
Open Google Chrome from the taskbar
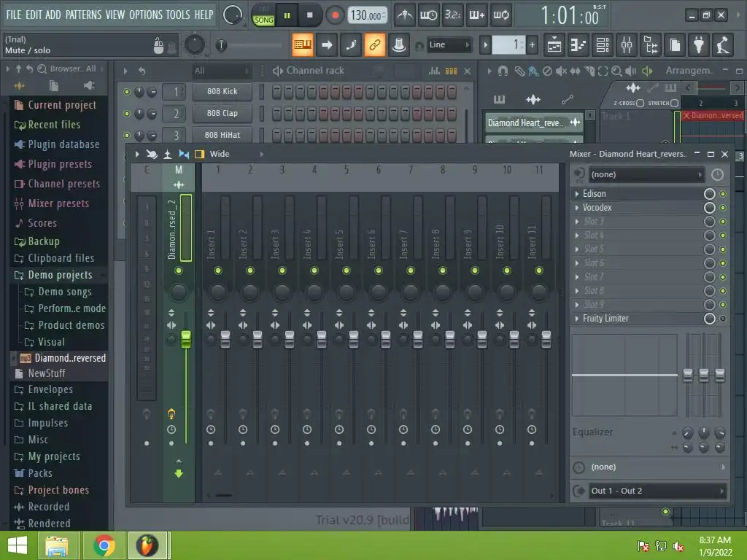tap(104, 545)
